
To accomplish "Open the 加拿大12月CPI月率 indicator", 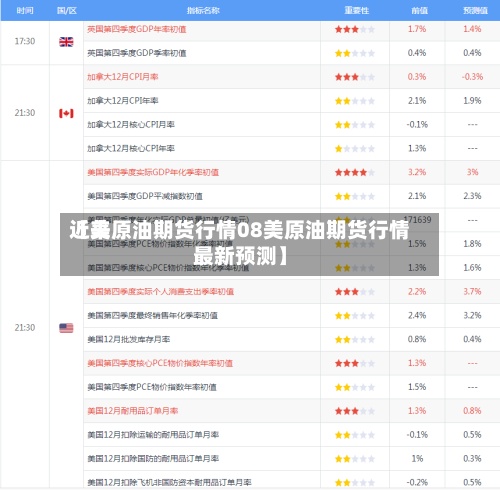I will 123,77.
